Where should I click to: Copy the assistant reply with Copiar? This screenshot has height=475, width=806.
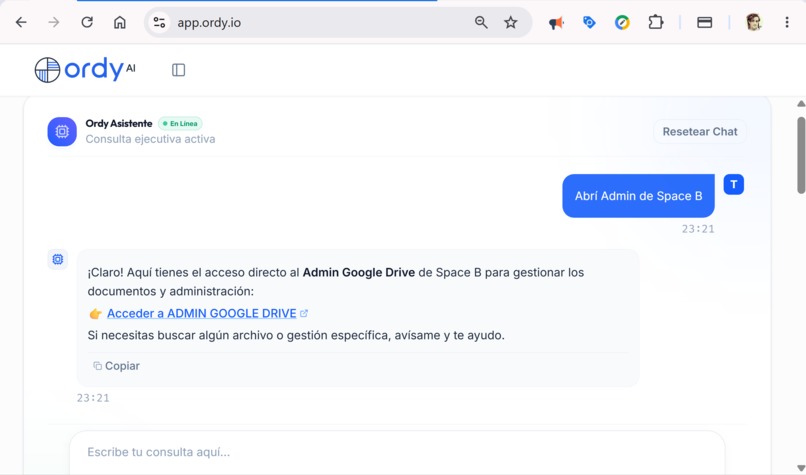point(116,366)
